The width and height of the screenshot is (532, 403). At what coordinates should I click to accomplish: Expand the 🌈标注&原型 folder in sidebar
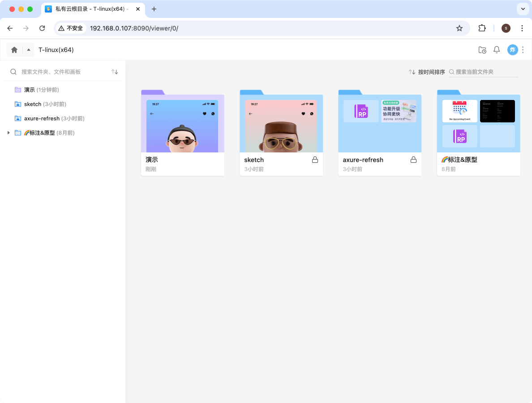(x=8, y=133)
